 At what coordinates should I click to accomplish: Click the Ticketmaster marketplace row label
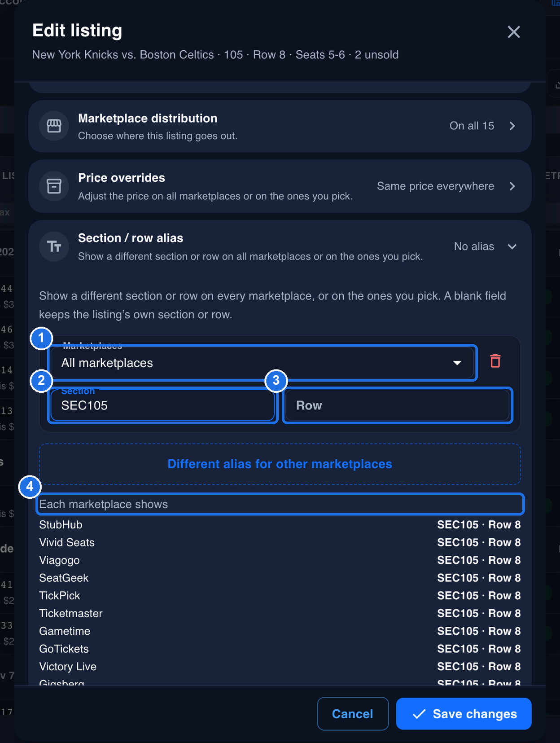(71, 613)
